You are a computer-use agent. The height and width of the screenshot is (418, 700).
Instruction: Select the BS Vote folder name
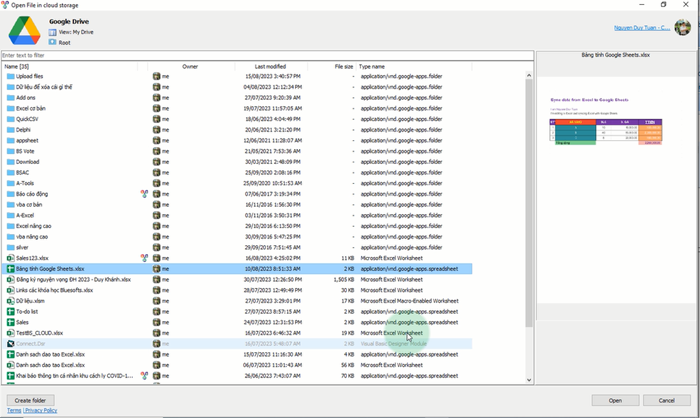pos(25,151)
